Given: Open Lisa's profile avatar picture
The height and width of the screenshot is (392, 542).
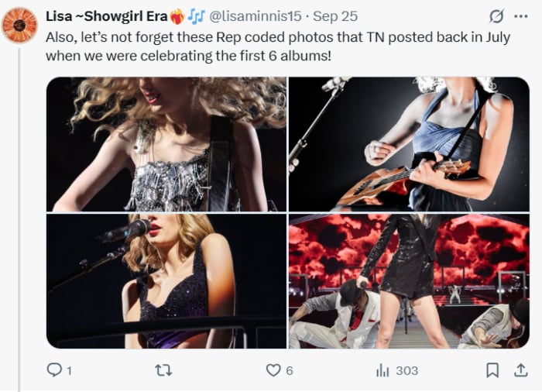Looking at the screenshot, I should pos(19,25).
